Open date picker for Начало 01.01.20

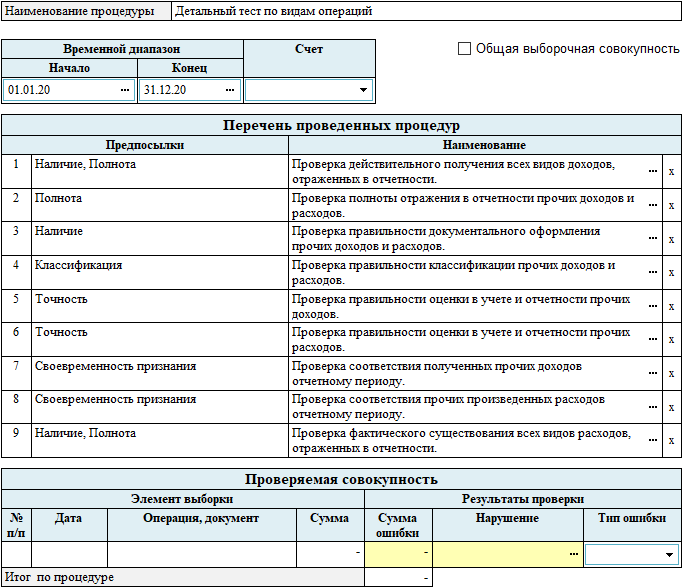(x=125, y=90)
